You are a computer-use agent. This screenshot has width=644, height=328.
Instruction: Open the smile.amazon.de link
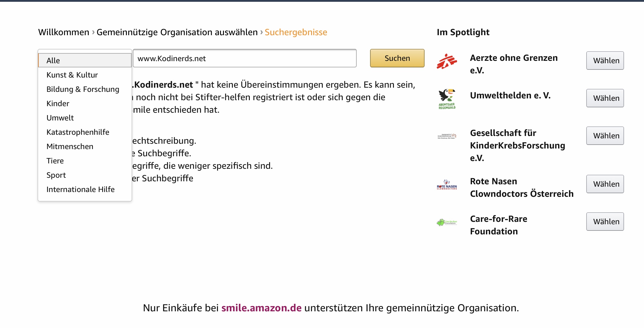(x=261, y=308)
